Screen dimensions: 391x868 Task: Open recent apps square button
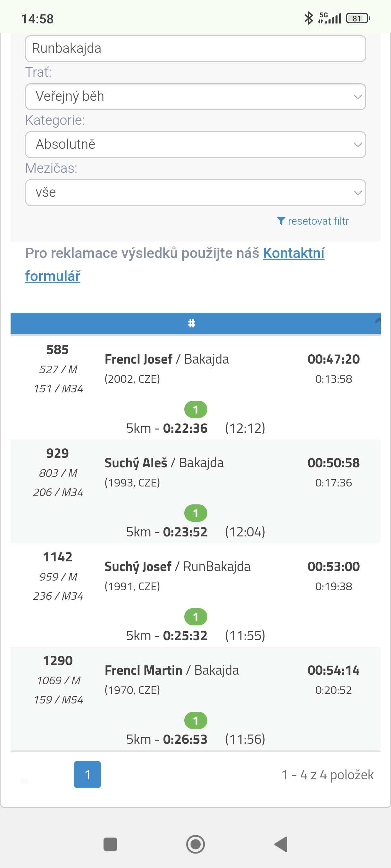point(110,844)
